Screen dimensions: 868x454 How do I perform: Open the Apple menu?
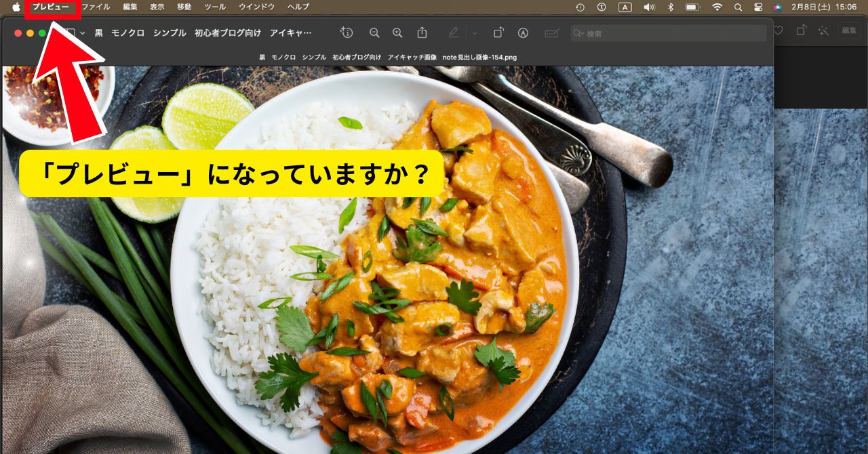pos(16,7)
